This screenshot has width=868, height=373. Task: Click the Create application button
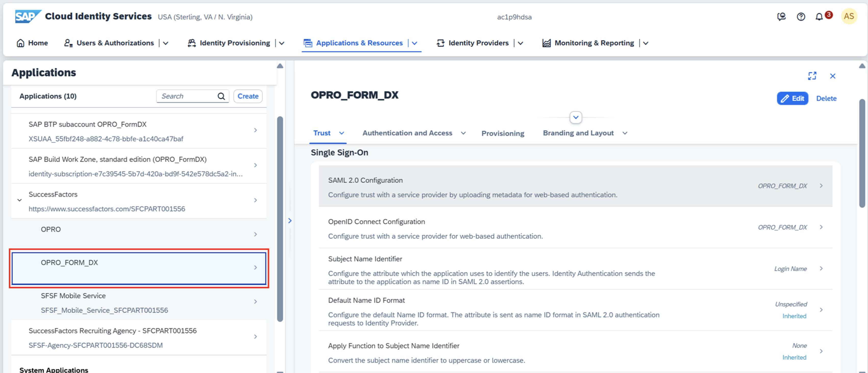pyautogui.click(x=248, y=97)
